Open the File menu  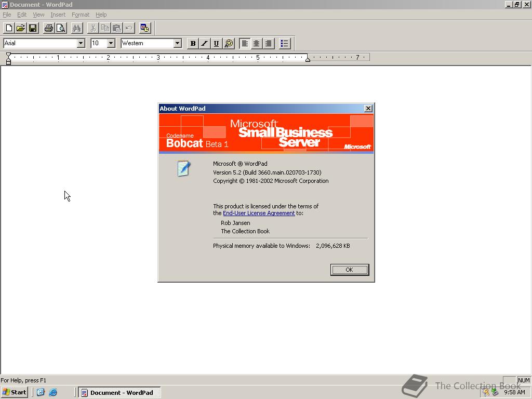7,15
